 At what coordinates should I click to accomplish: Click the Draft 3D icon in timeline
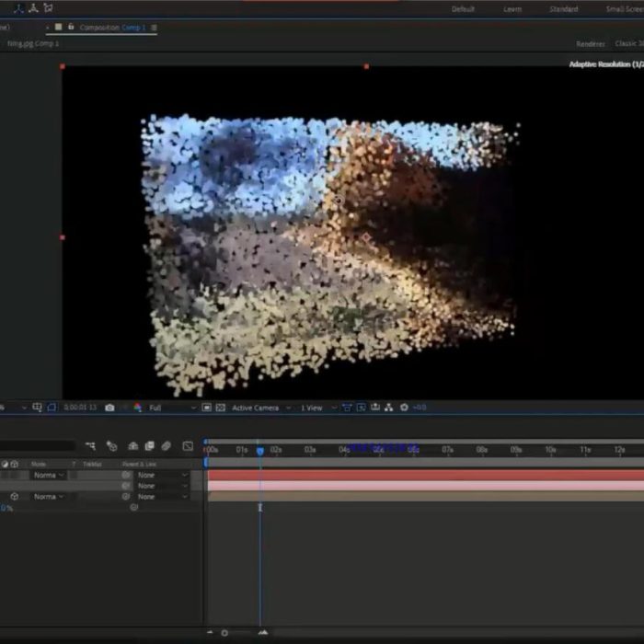[x=110, y=446]
